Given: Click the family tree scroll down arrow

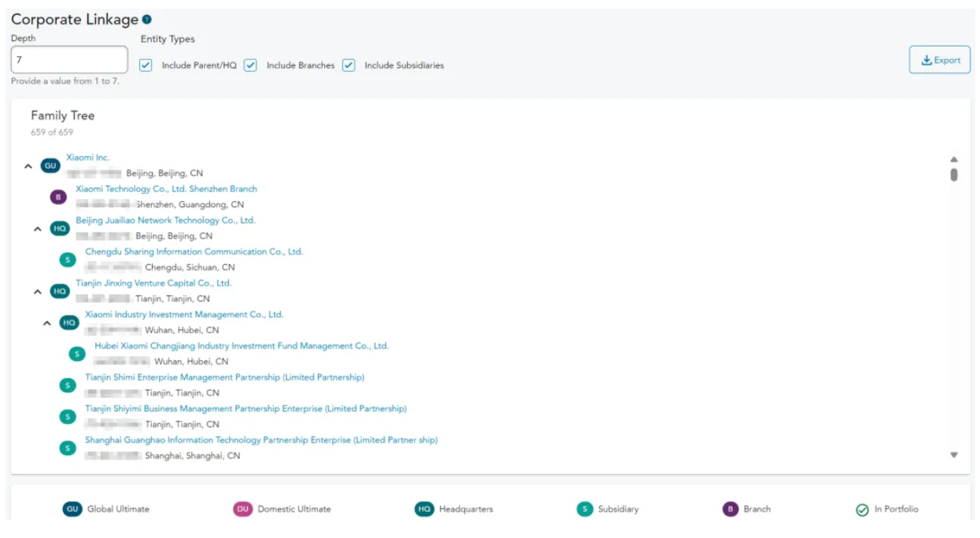Looking at the screenshot, I should tap(954, 455).
